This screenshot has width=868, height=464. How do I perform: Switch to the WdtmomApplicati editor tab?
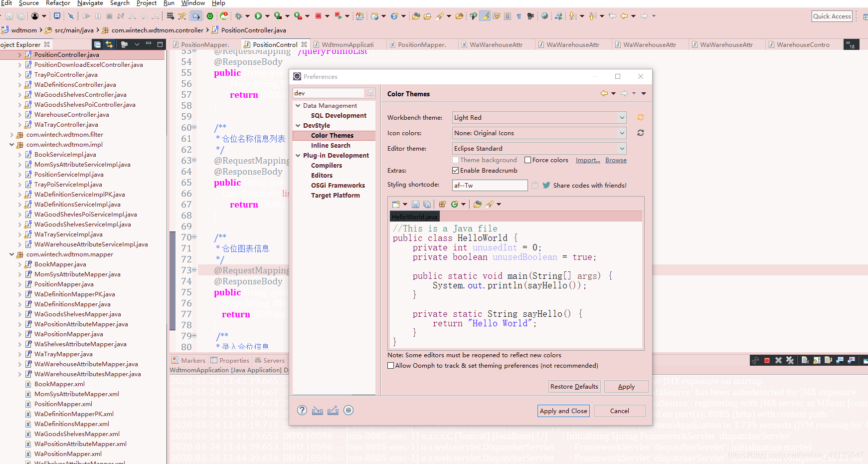(347, 44)
